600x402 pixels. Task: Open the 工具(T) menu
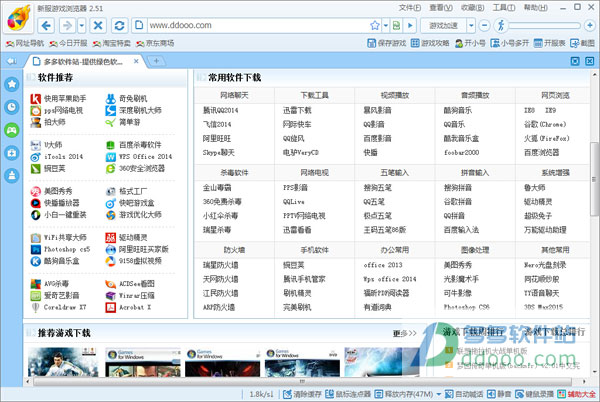pos(504,8)
